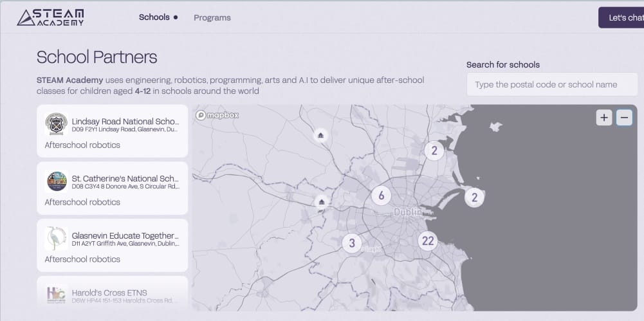The height and width of the screenshot is (321, 644).
Task: Open Harold's Cross ETNS title
Action: (109, 293)
